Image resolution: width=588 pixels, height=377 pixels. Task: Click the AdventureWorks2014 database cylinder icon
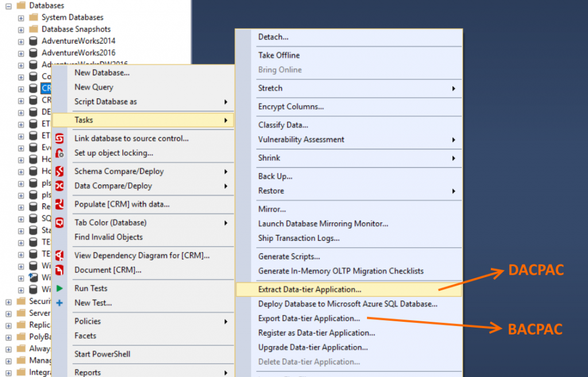(x=33, y=40)
